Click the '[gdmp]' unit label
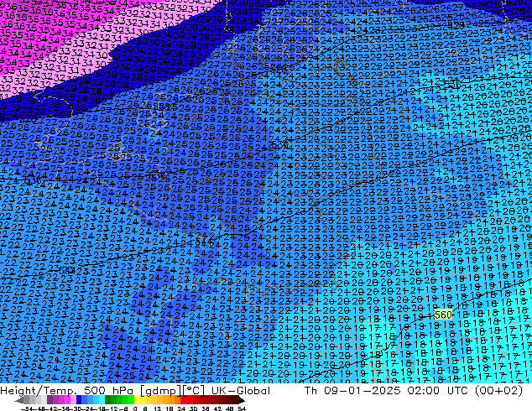The image size is (532, 411). click(159, 391)
